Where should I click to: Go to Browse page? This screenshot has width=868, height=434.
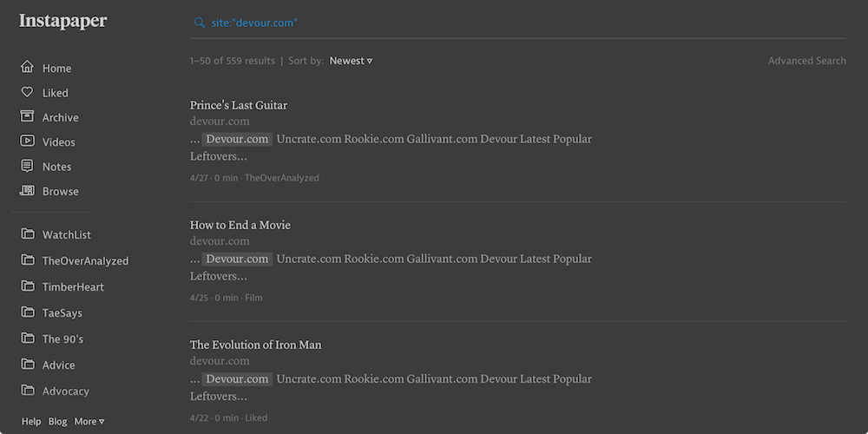click(61, 192)
